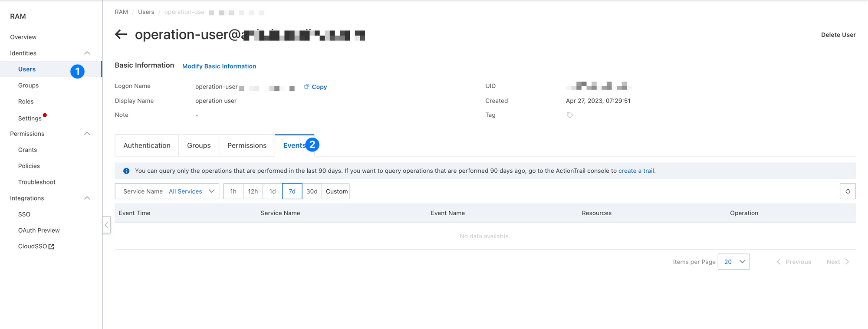Click the refresh icon for the events list
The image size is (868, 329).
pos(847,191)
